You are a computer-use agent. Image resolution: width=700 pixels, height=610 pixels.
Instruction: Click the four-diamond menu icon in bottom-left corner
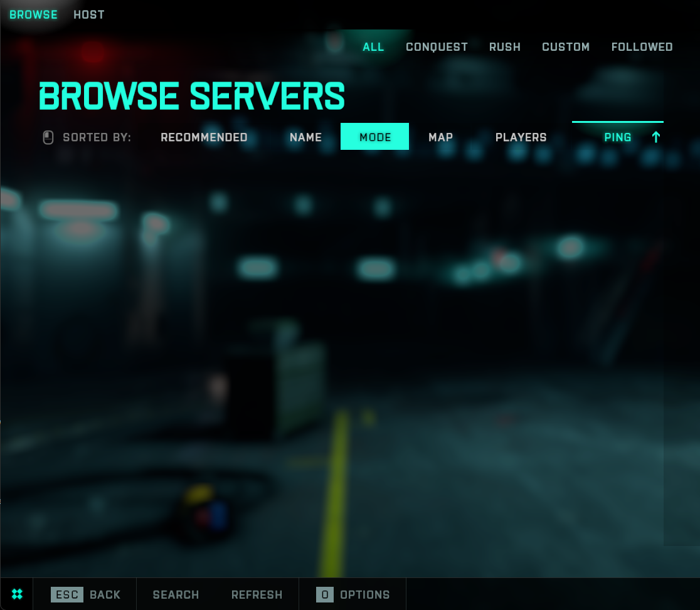(17, 594)
